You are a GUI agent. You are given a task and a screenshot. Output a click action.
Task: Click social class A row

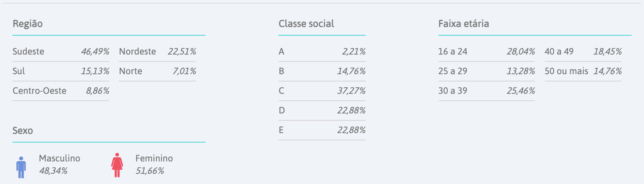(x=322, y=52)
